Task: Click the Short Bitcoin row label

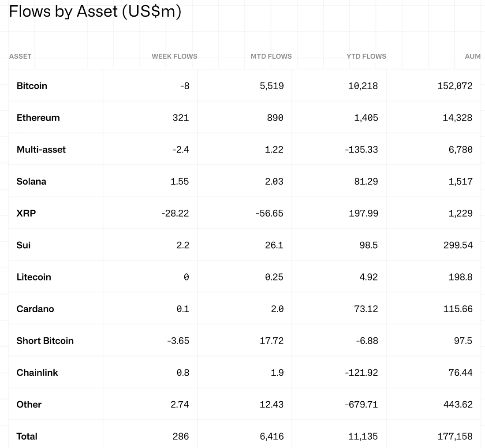Action: click(x=45, y=341)
